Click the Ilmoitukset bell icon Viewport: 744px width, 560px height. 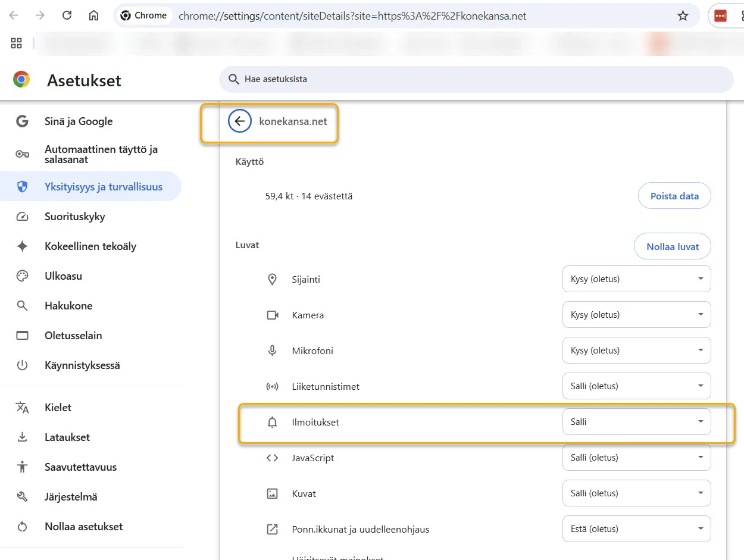[273, 422]
